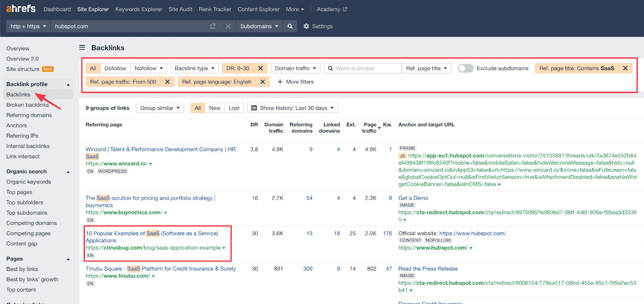Open Organic keywords in sidebar
This screenshot has height=304, width=644.
coord(29,182)
